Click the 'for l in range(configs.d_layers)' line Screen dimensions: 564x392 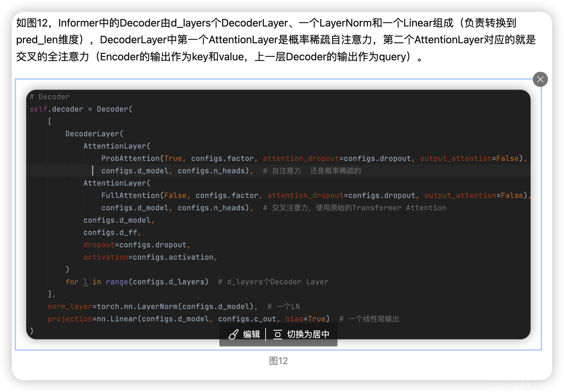pos(137,282)
